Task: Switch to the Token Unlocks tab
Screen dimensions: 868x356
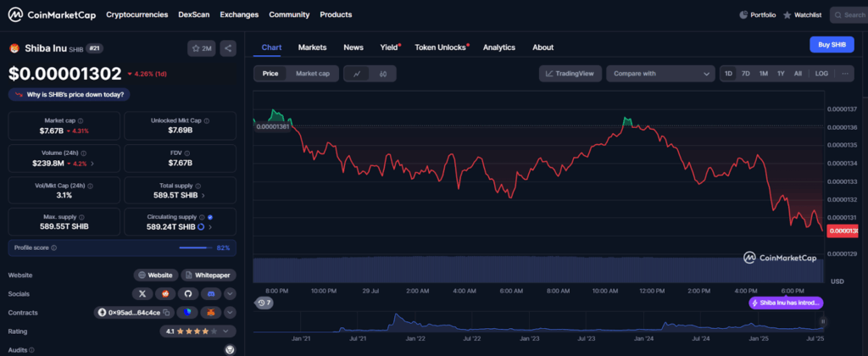Action: [x=441, y=47]
